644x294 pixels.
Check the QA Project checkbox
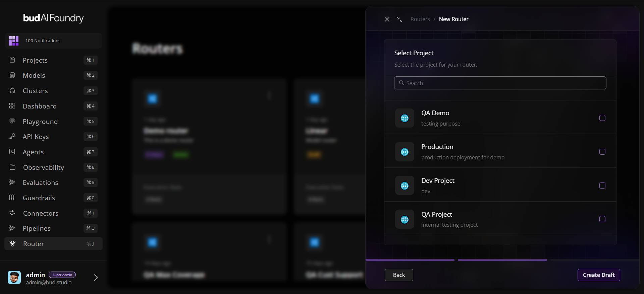[x=602, y=219]
